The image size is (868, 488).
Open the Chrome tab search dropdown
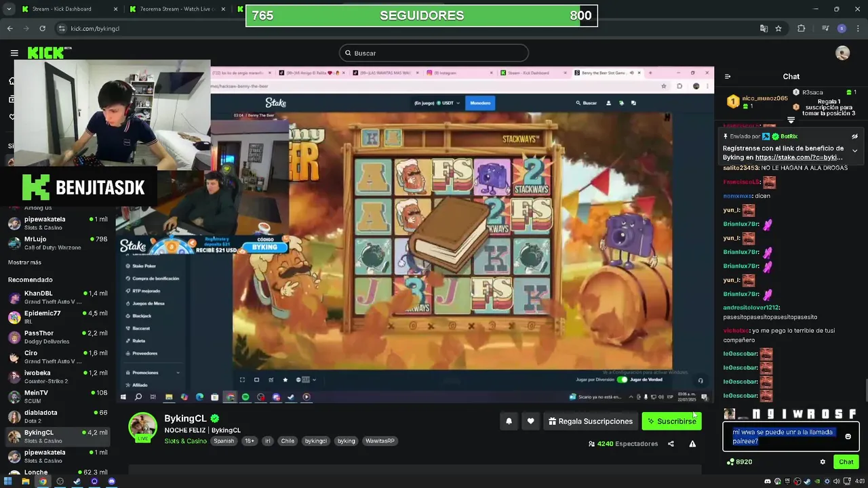tap(8, 9)
